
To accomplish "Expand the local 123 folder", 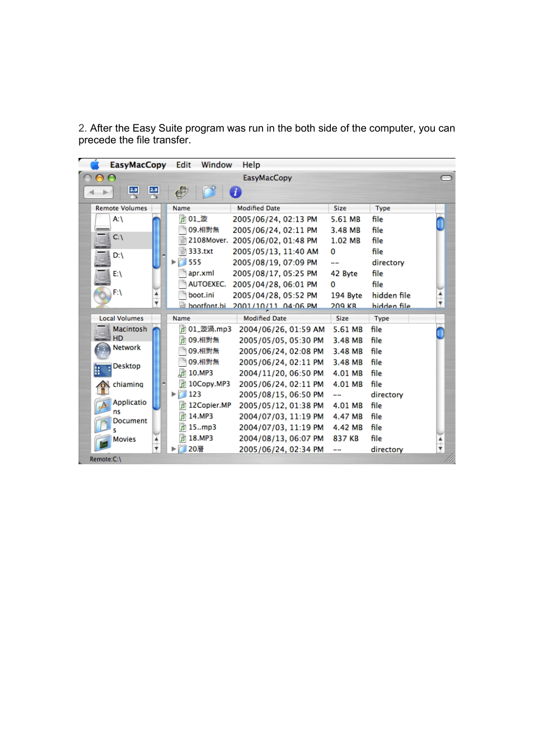I will coord(174,394).
